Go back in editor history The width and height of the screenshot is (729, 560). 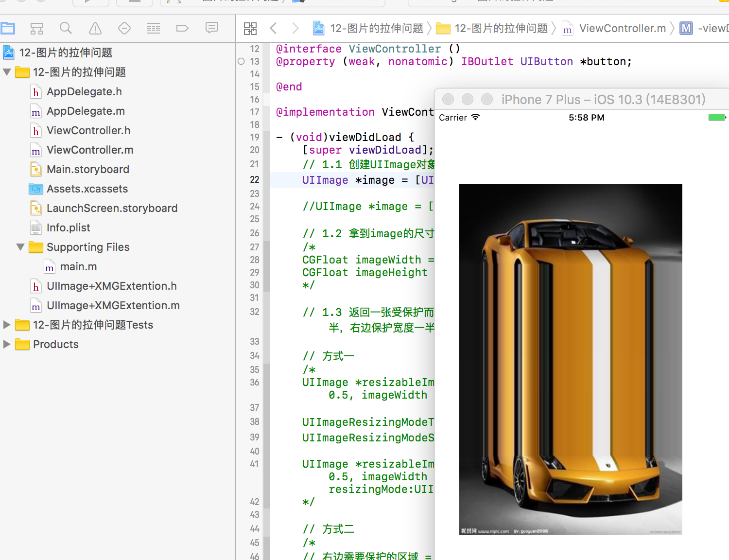pos(274,28)
